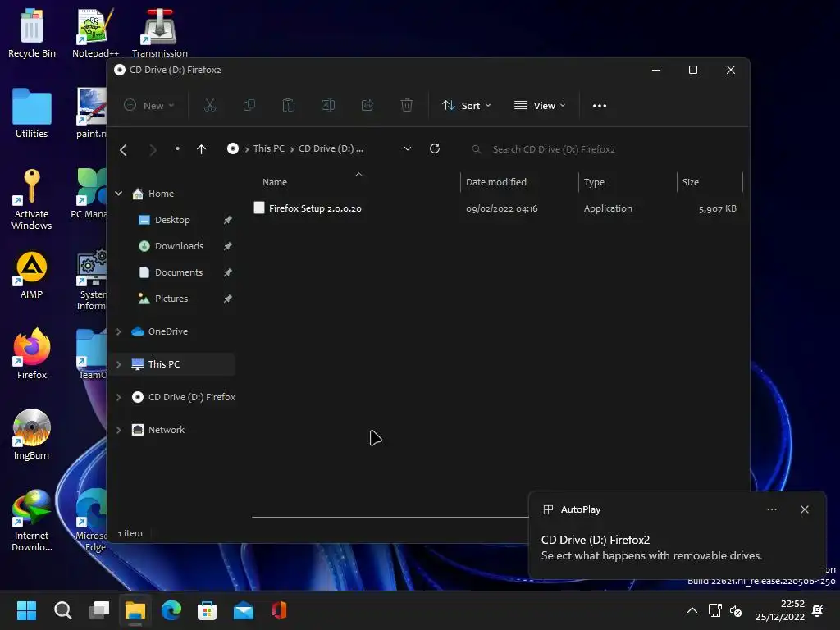This screenshot has width=840, height=630.
Task: Show hidden system tray icons
Action: pos(692,610)
